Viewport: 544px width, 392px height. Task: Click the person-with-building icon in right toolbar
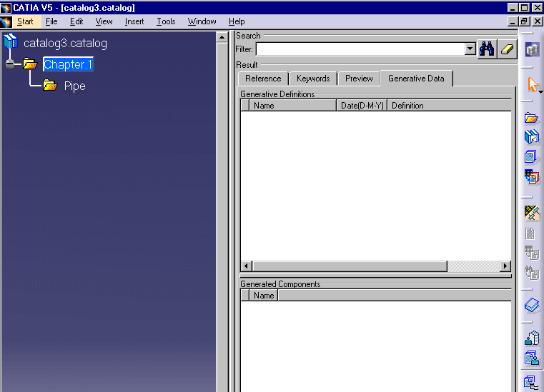pos(532,338)
